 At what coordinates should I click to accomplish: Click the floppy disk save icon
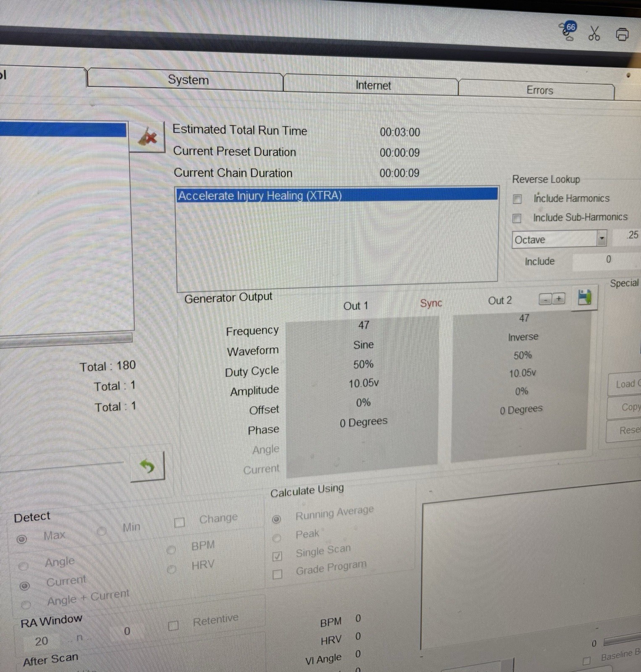pos(584,297)
